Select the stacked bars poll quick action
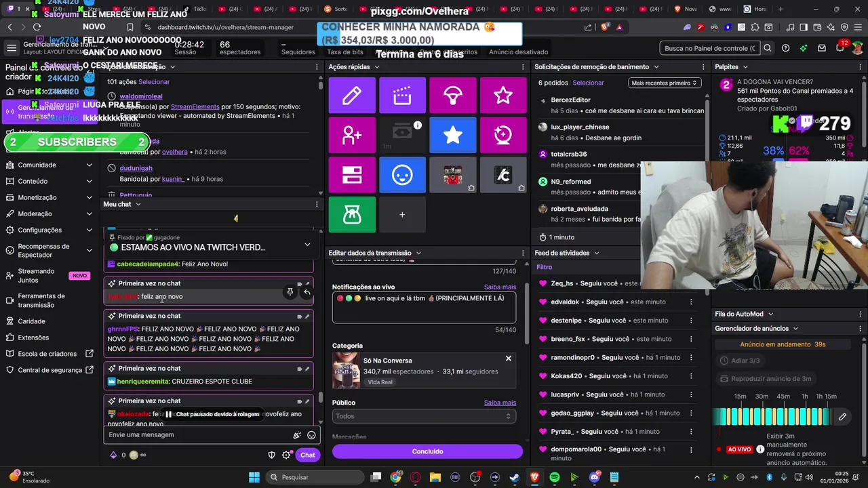Screen dimensions: 868x488 [352, 175]
